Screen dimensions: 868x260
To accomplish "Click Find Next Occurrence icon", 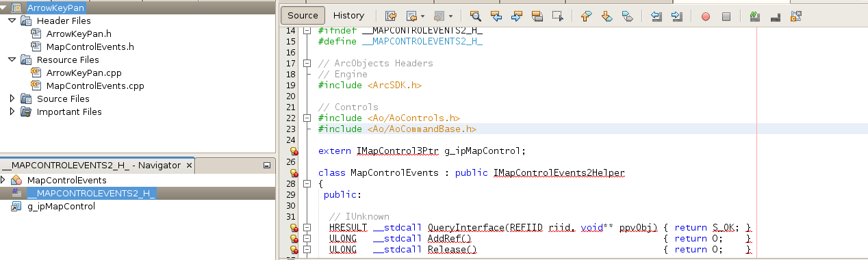I will click(x=517, y=16).
